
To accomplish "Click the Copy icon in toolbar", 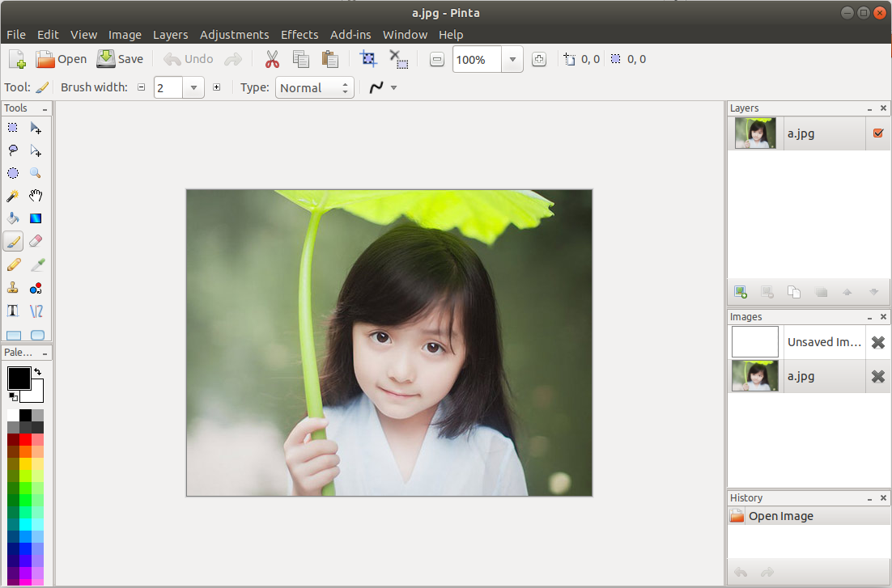I will [x=300, y=59].
